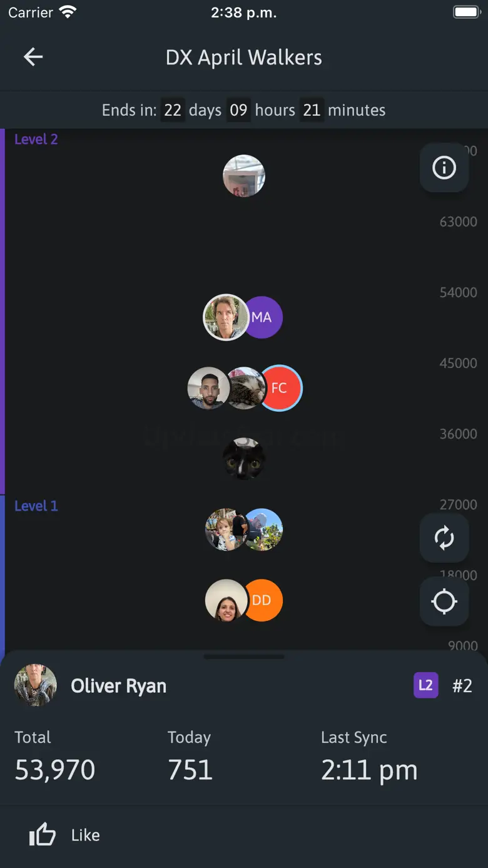The height and width of the screenshot is (868, 488).
Task: Select the Level 2 label
Action: pos(36,140)
